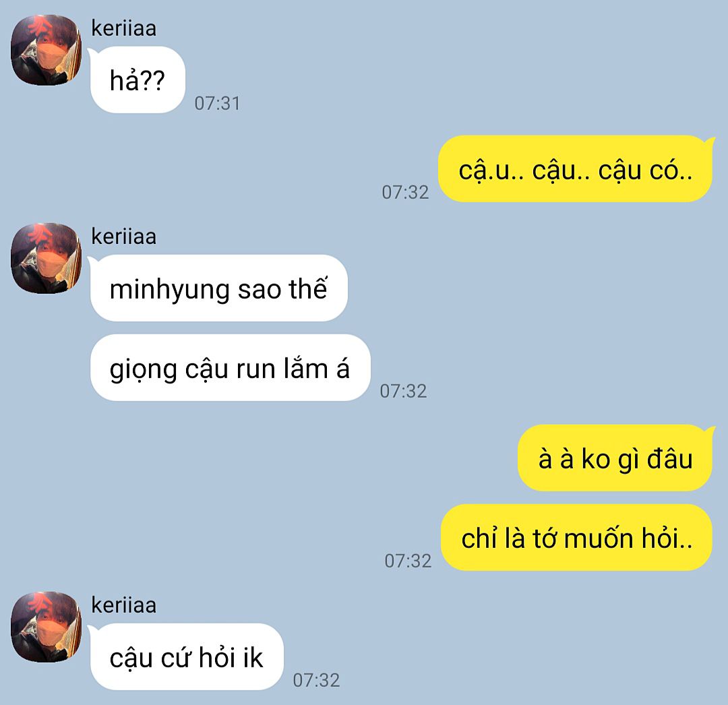
Task: Open keriiaa name above "hả??" message
Action: 123,28
